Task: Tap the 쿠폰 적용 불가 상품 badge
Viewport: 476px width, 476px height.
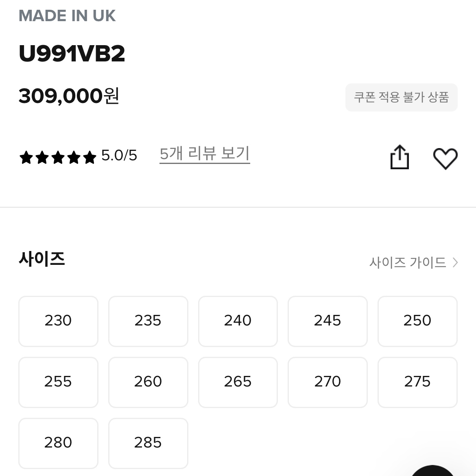Action: pos(401,98)
